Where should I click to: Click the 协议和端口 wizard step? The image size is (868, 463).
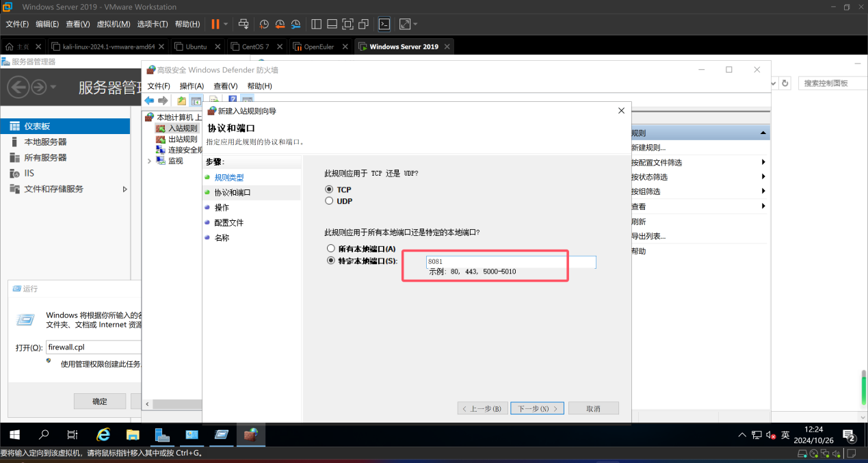pos(233,193)
